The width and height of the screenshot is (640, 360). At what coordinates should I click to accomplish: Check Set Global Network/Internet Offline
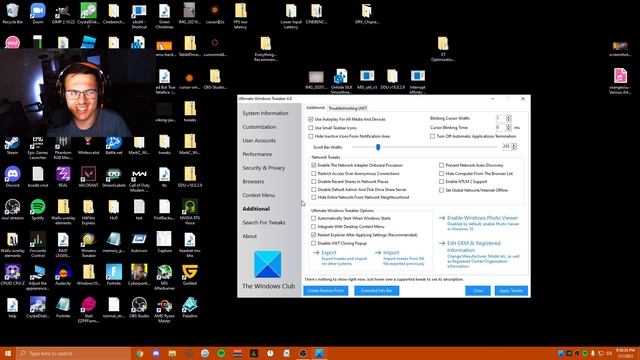point(441,190)
